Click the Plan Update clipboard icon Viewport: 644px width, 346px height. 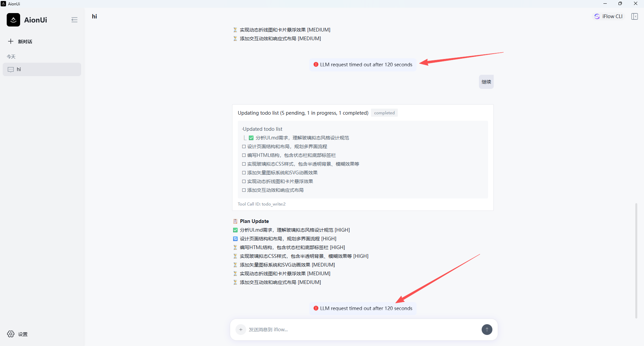tap(235, 221)
